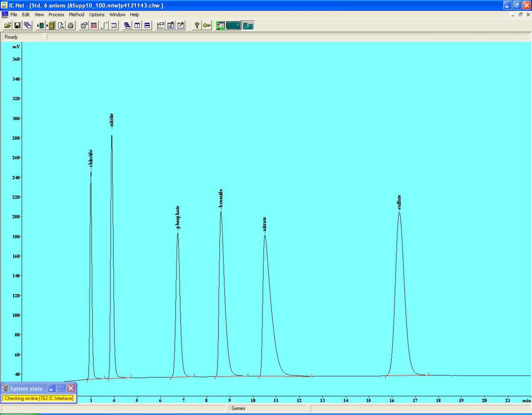Click the 21 tick on time axis

pyautogui.click(x=508, y=400)
